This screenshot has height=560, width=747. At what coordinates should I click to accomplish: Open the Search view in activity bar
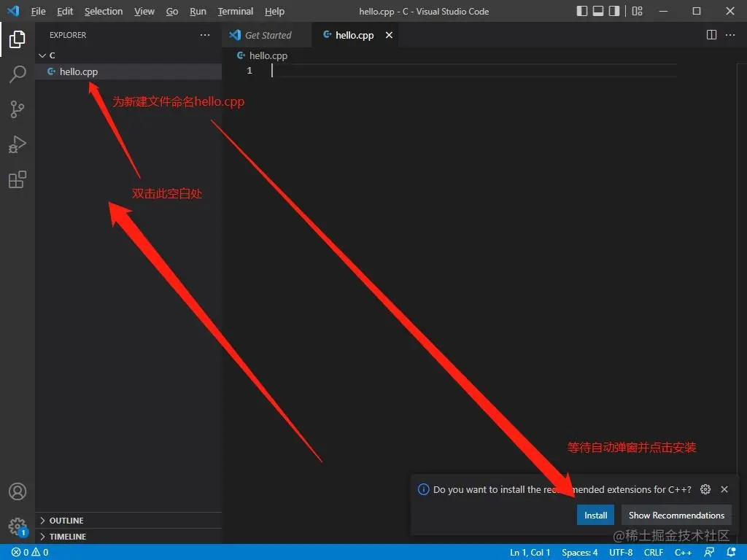pyautogui.click(x=18, y=74)
